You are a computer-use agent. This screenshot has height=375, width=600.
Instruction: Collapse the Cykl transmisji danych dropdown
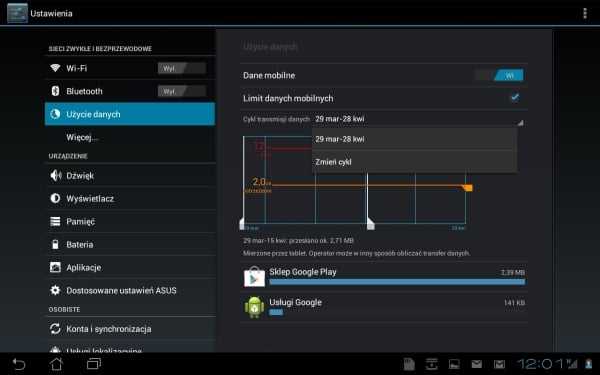tap(419, 119)
